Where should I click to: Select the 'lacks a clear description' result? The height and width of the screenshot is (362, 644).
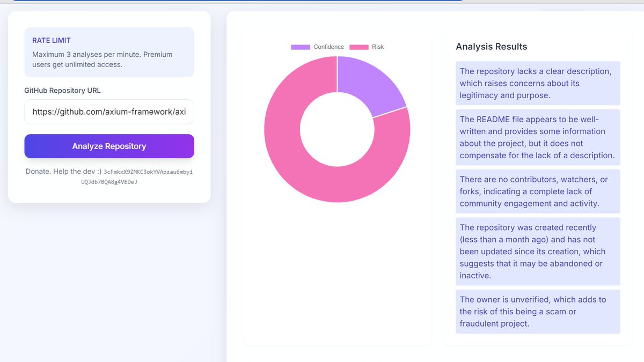point(538,83)
